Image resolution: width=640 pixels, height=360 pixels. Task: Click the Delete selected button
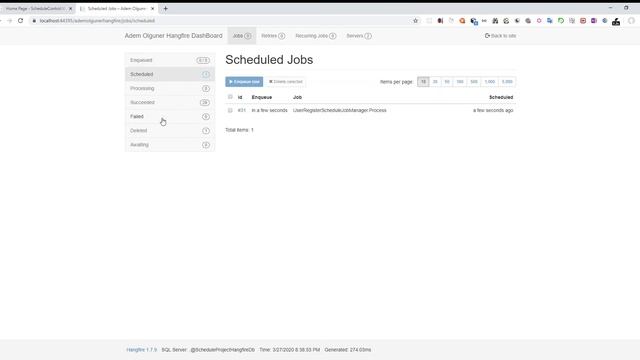[x=285, y=82]
